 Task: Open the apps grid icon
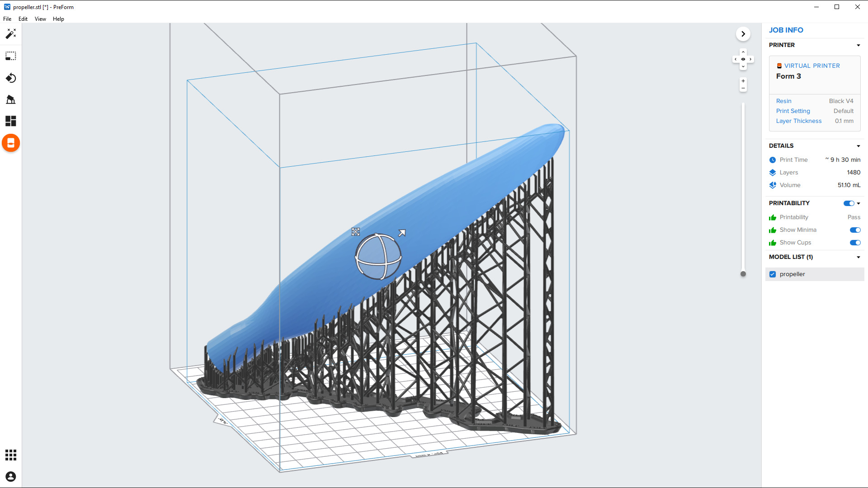pos(11,455)
